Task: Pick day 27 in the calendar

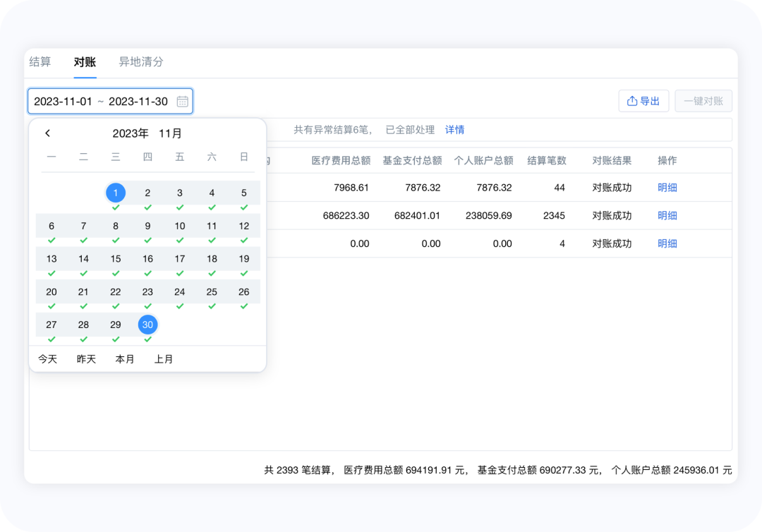Action: tap(52, 325)
